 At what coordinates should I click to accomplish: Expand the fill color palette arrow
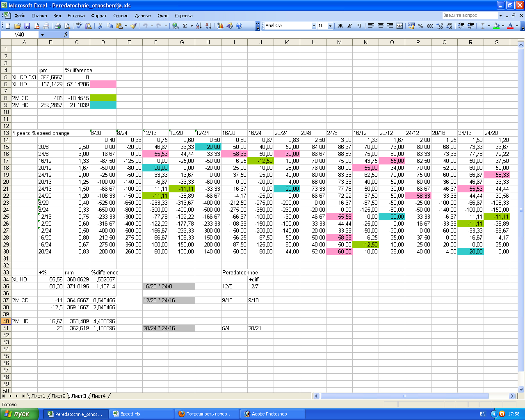[x=503, y=26]
